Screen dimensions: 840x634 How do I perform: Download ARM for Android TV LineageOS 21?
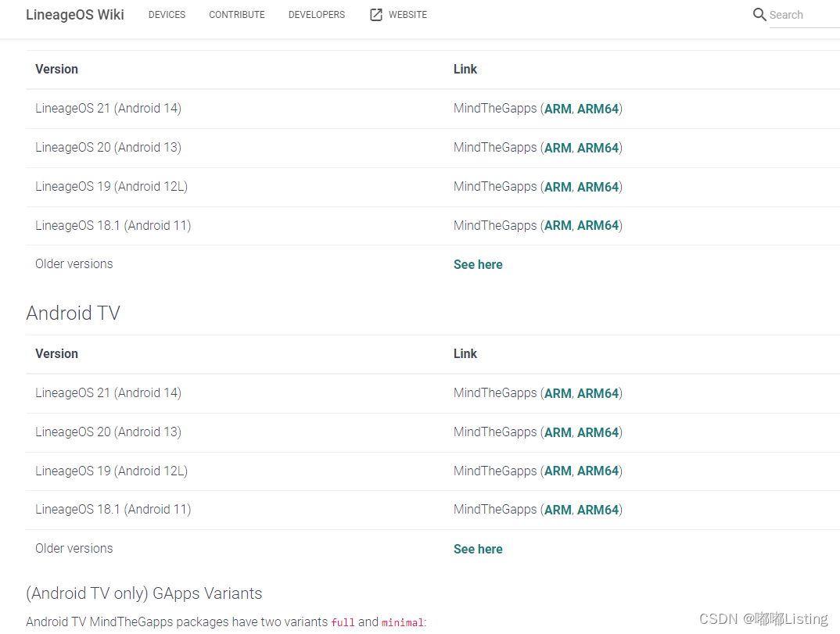(x=558, y=393)
